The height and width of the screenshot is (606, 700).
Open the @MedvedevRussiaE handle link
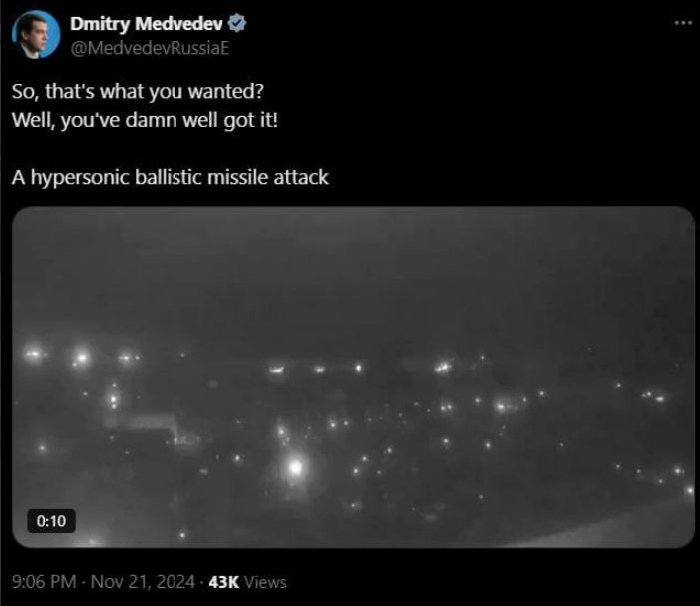pyautogui.click(x=150, y=48)
